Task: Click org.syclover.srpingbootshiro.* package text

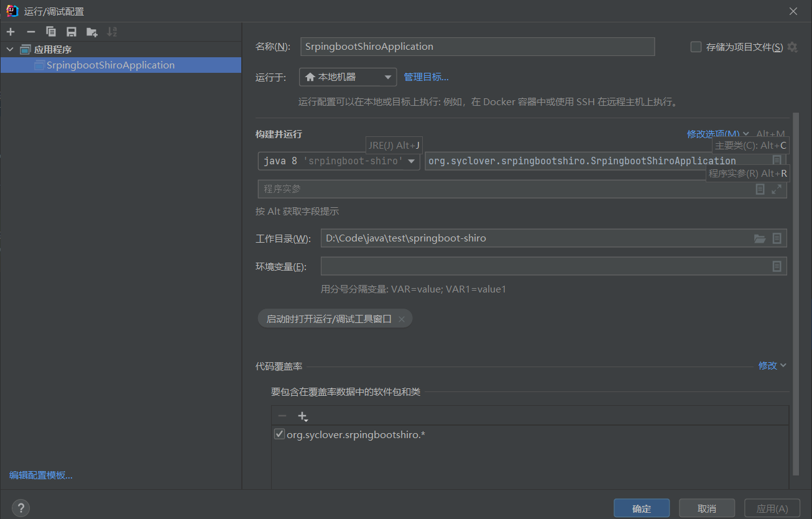Action: [356, 434]
